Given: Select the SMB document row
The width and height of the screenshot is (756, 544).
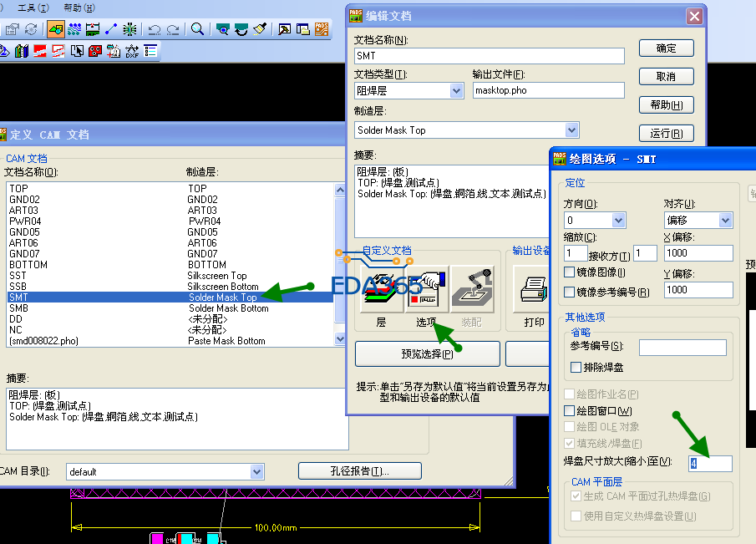Looking at the screenshot, I should click(x=170, y=308).
